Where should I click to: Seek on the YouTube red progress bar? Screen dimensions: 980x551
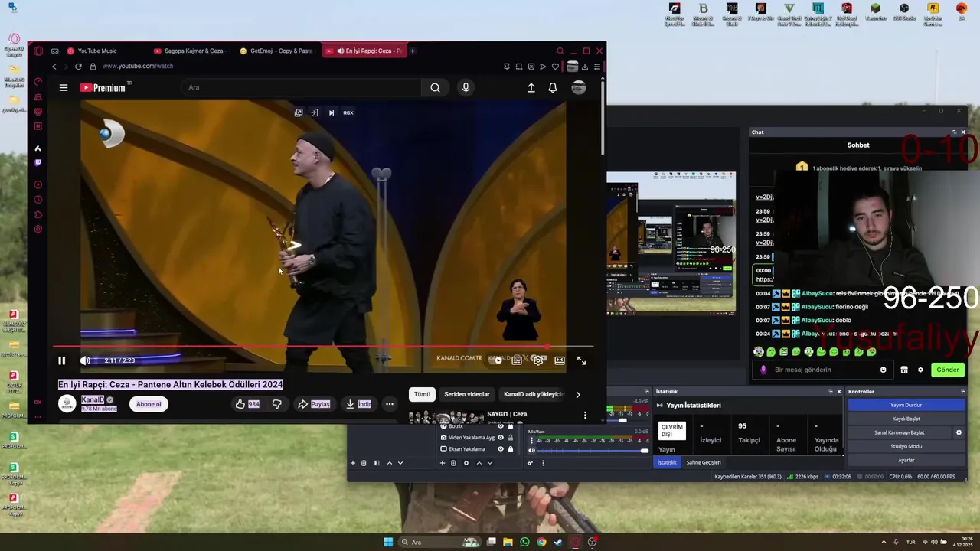click(322, 347)
